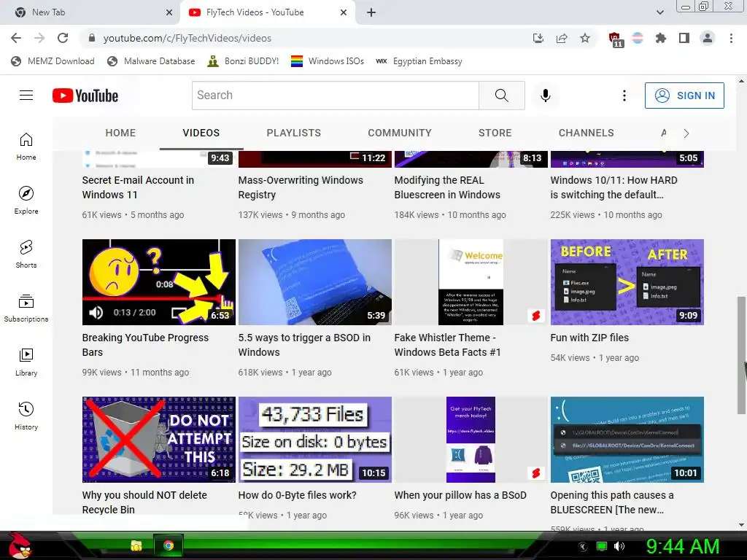The image size is (747, 560).
Task: Open Malware Database bookmark
Action: coord(152,61)
